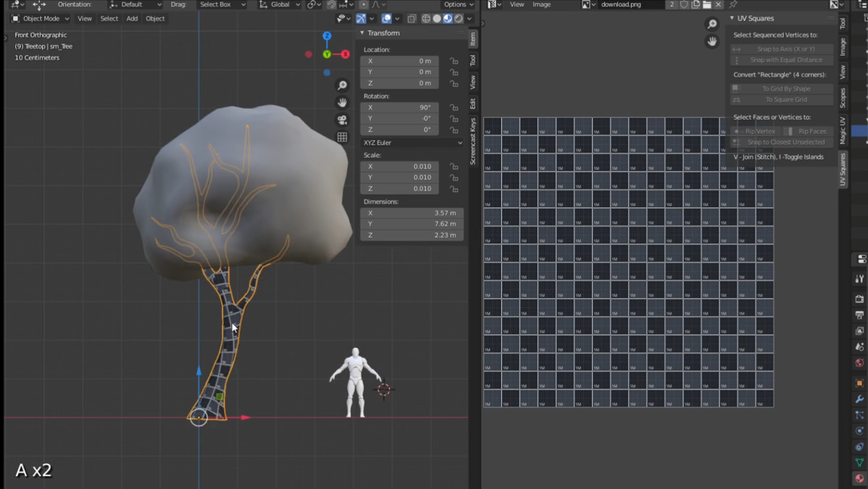This screenshot has height=489, width=868.
Task: Toggle the Location X lock
Action: click(454, 61)
